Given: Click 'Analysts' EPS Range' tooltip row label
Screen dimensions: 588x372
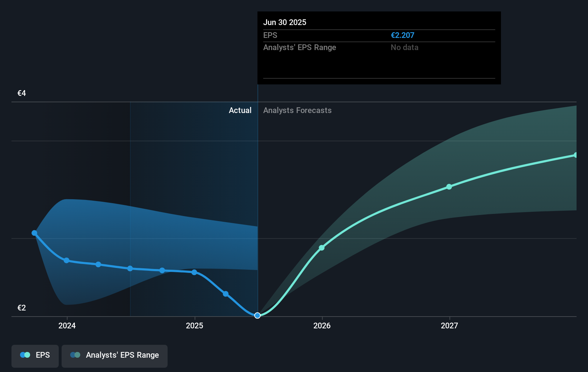Looking at the screenshot, I should (x=300, y=47).
